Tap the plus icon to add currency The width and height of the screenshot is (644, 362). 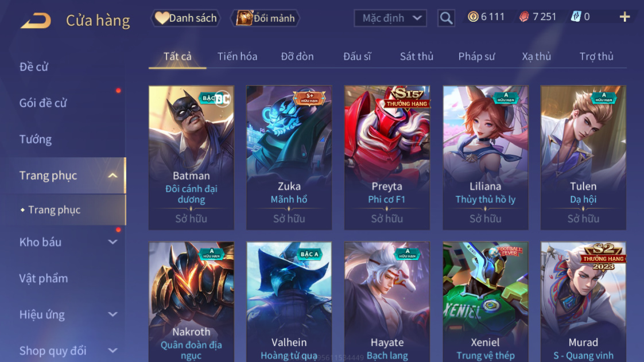[x=624, y=17]
